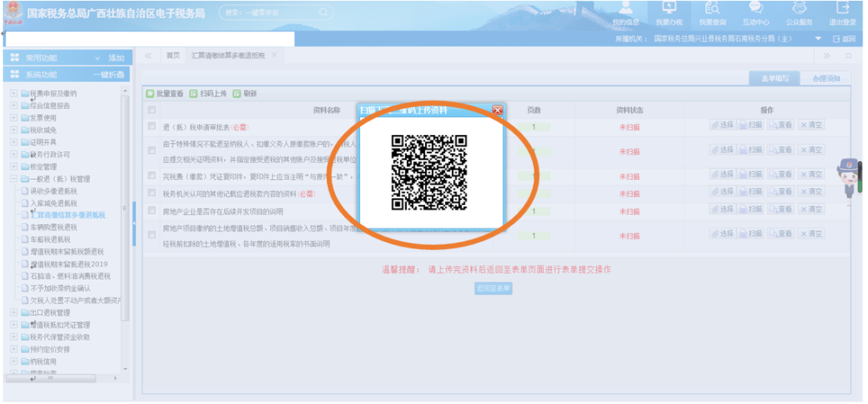
Task: Expand the 税收减免 tree node
Action: pos(14,129)
